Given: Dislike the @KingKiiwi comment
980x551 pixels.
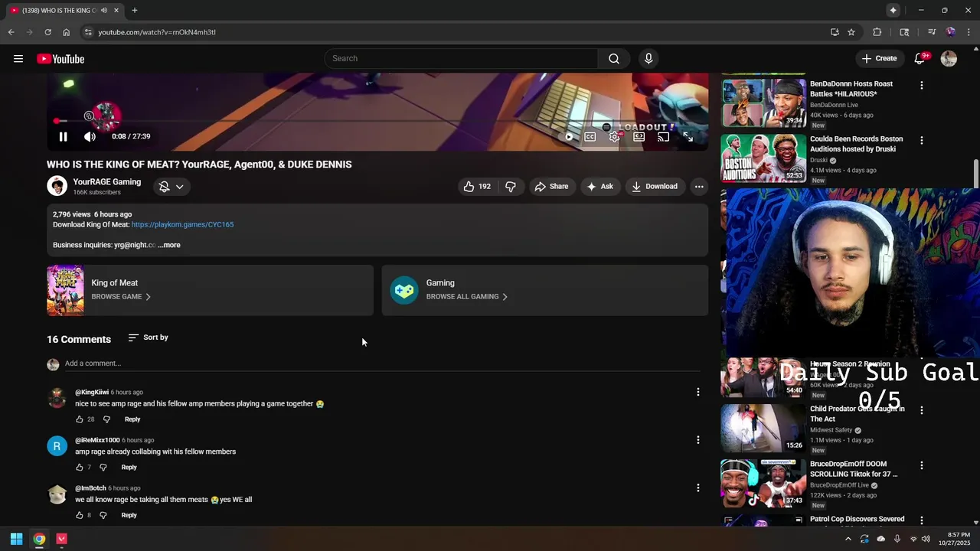Looking at the screenshot, I should pos(106,419).
